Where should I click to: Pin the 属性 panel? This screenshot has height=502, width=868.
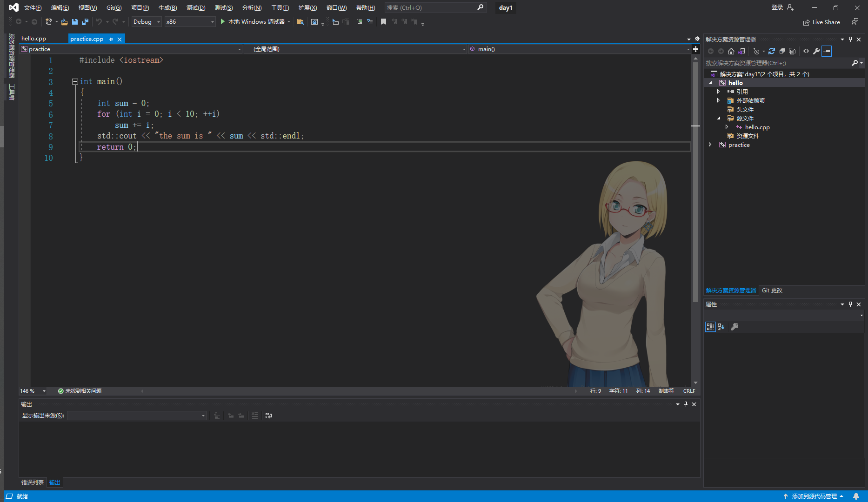click(850, 304)
